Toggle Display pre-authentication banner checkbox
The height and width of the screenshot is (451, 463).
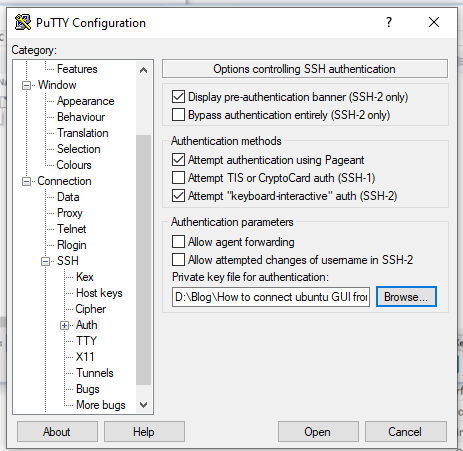(x=178, y=97)
